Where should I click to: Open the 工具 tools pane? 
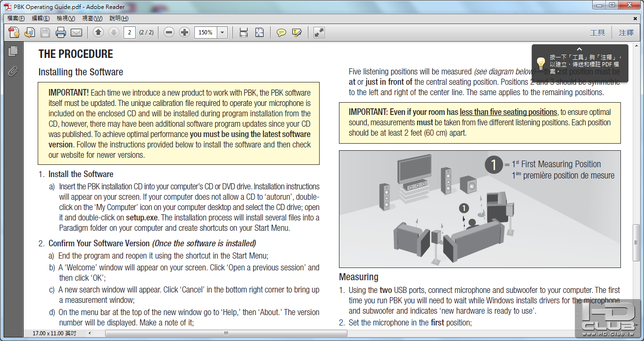(x=597, y=32)
